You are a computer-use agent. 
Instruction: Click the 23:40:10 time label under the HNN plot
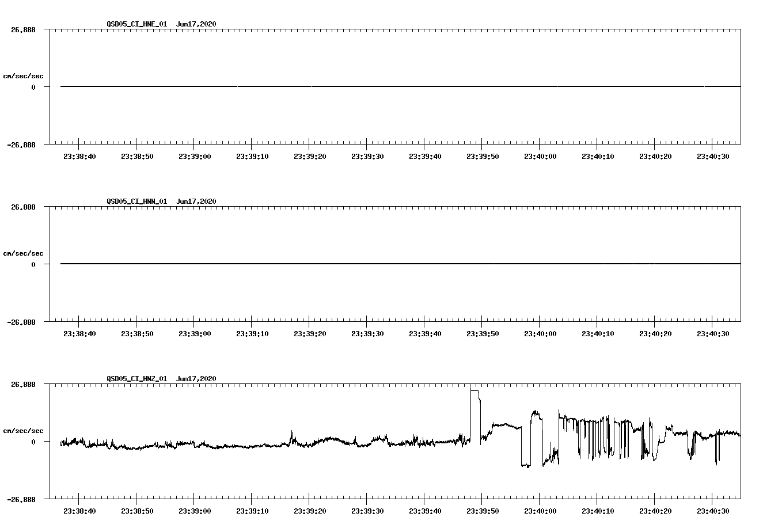point(598,333)
